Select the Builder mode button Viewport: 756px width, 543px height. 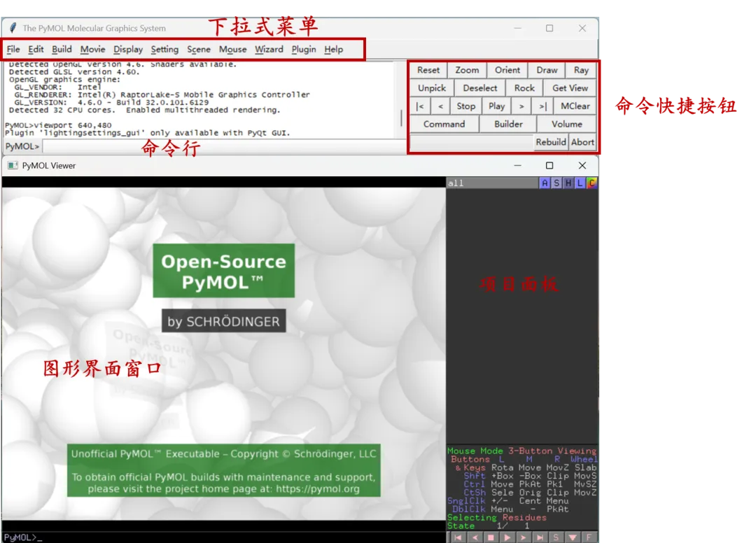(508, 125)
